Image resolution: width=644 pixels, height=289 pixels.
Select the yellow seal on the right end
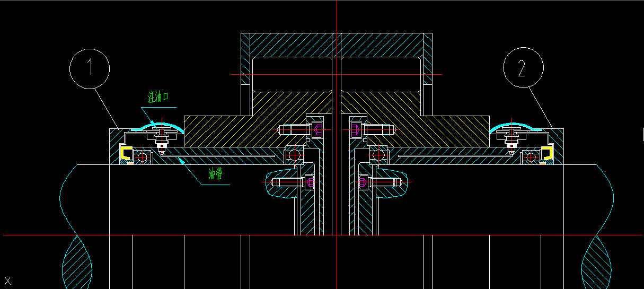(546, 154)
